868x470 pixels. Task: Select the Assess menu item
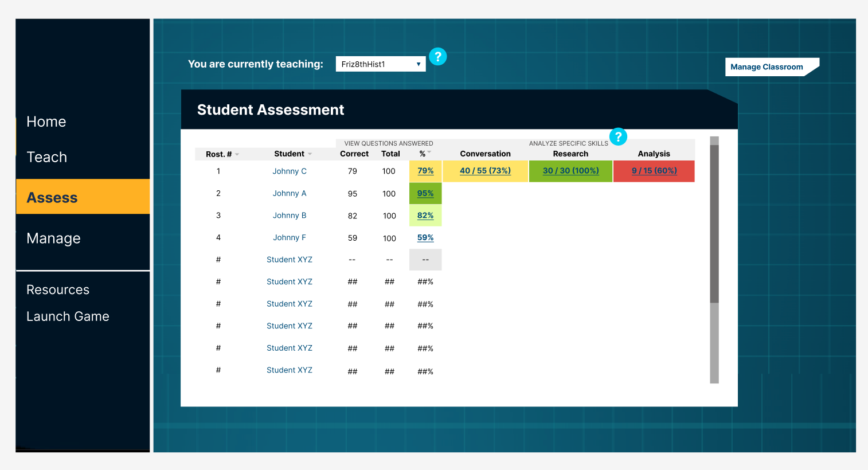point(83,197)
